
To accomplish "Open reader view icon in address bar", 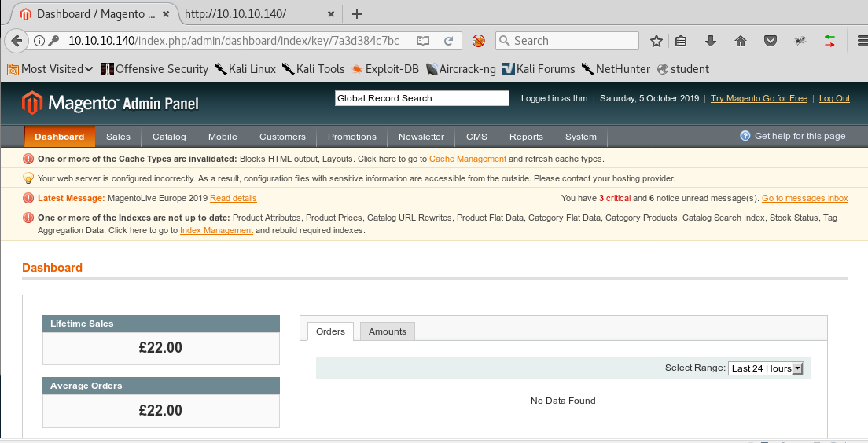I will click(423, 41).
